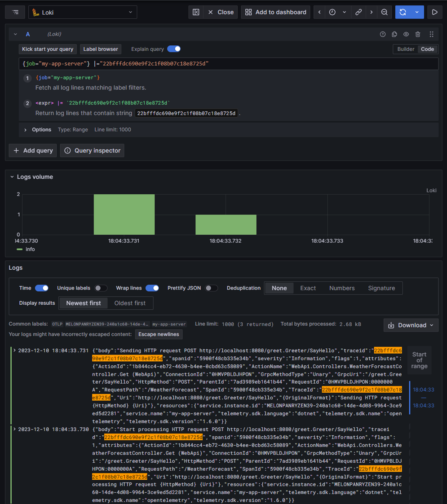Open the Download logs dropdown
This screenshot has height=504, width=447.
pos(411,325)
